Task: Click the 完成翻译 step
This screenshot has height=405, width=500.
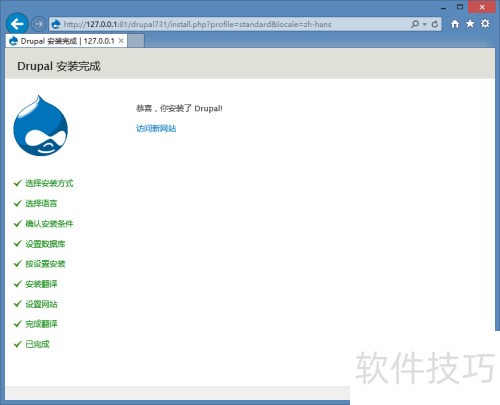Action: [41, 324]
